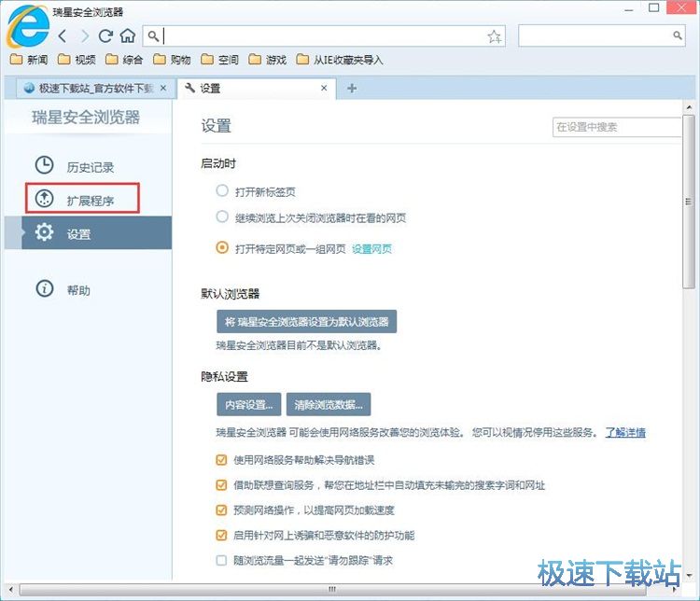Open a new tab with plus button
The image size is (700, 601).
[352, 89]
